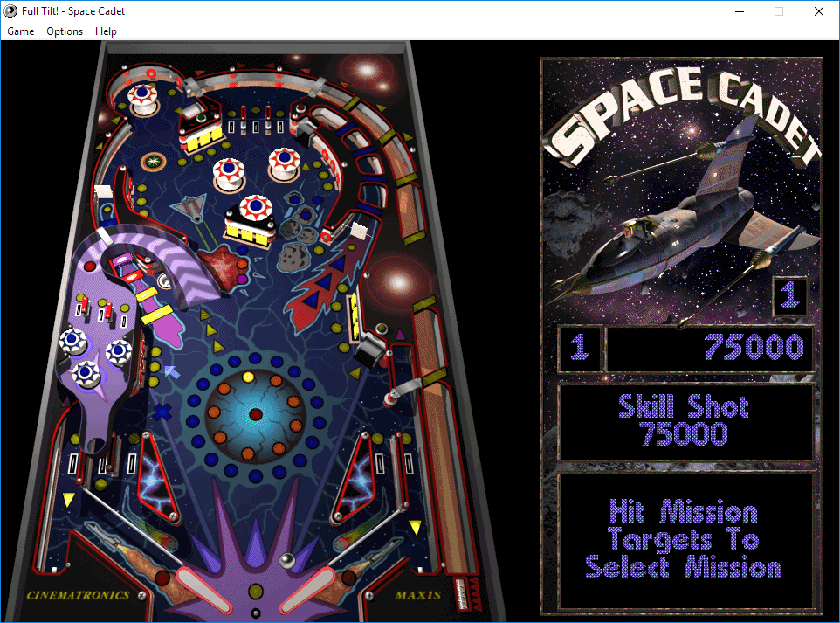This screenshot has height=623, width=840.
Task: Click the Full Tilt icon in the title bar
Action: tap(10, 10)
